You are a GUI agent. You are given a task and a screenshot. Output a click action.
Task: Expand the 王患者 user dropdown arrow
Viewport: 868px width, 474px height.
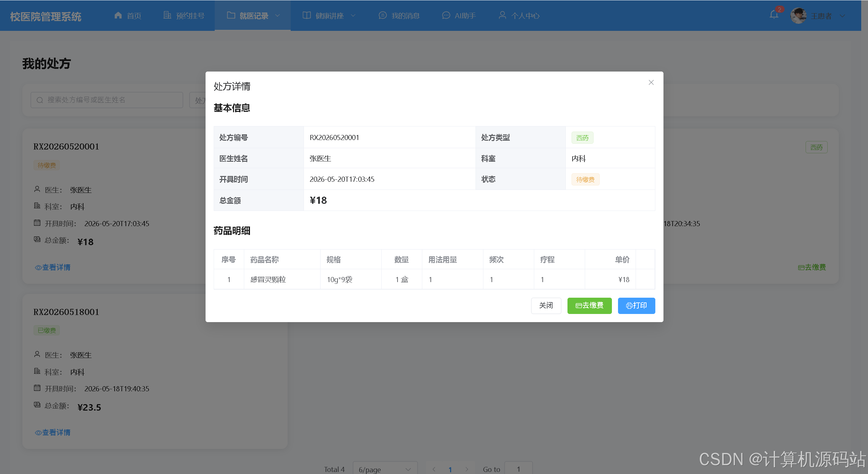click(842, 16)
